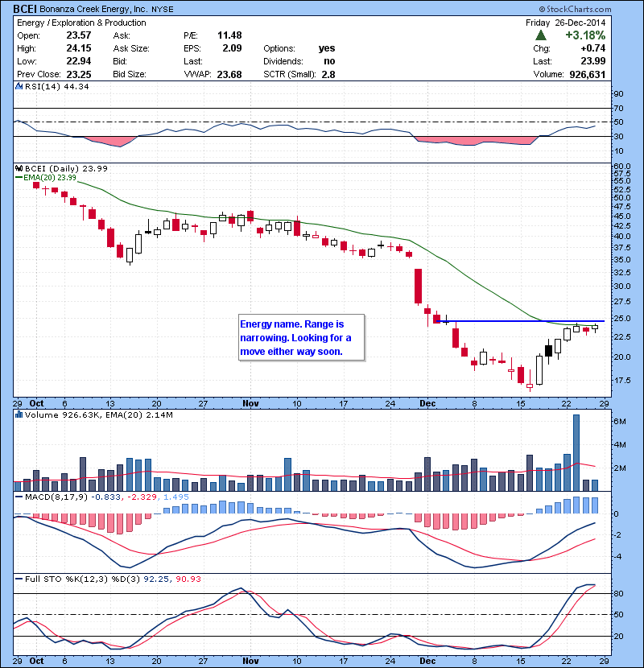
Task: Click the P/E value 11.48
Action: pos(229,35)
